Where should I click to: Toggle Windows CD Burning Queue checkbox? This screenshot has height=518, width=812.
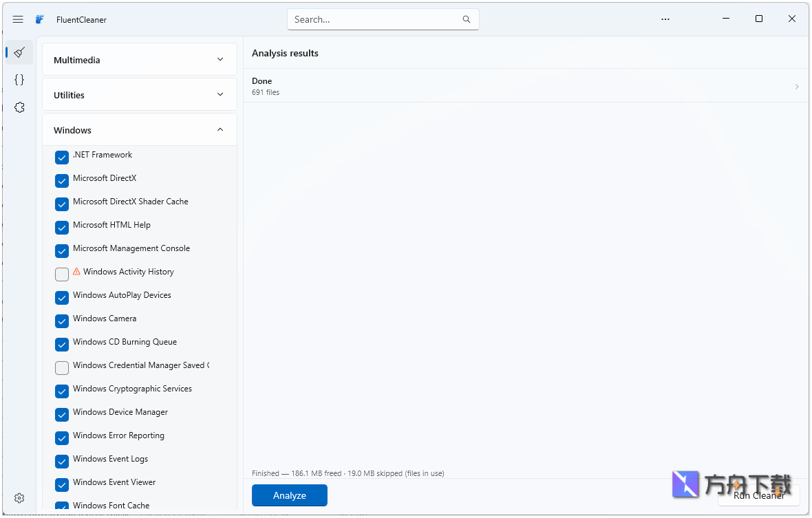pos(62,345)
